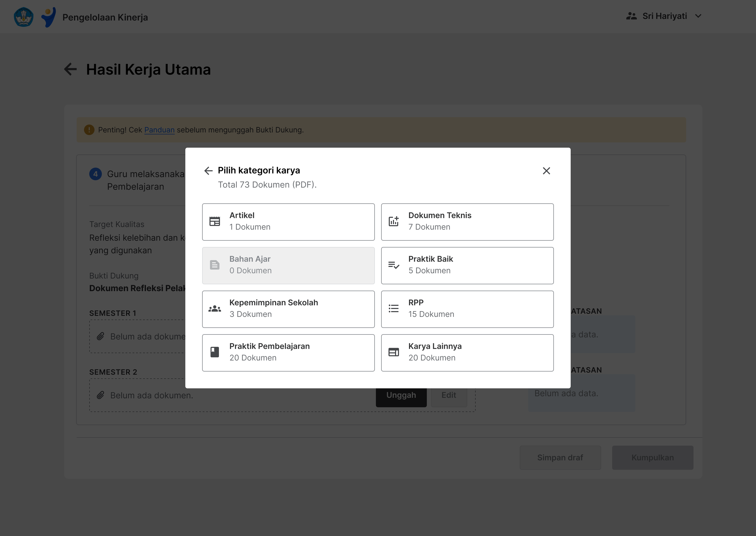Click the warning exclamation icon in banner
Image resolution: width=756 pixels, height=536 pixels.
pyautogui.click(x=89, y=130)
